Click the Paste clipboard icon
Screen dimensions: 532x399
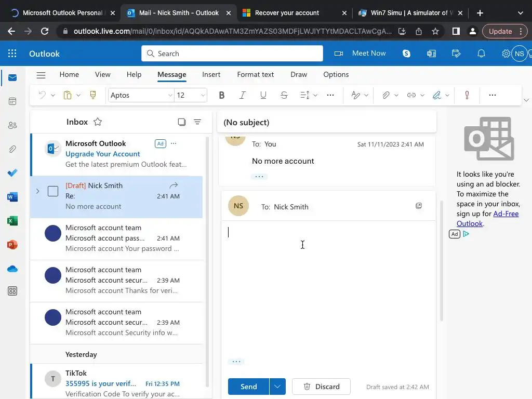point(68,95)
